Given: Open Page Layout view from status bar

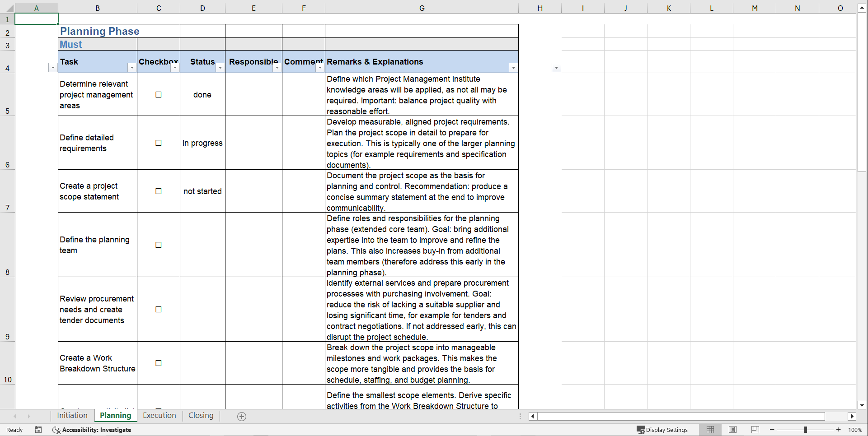Looking at the screenshot, I should [732, 430].
